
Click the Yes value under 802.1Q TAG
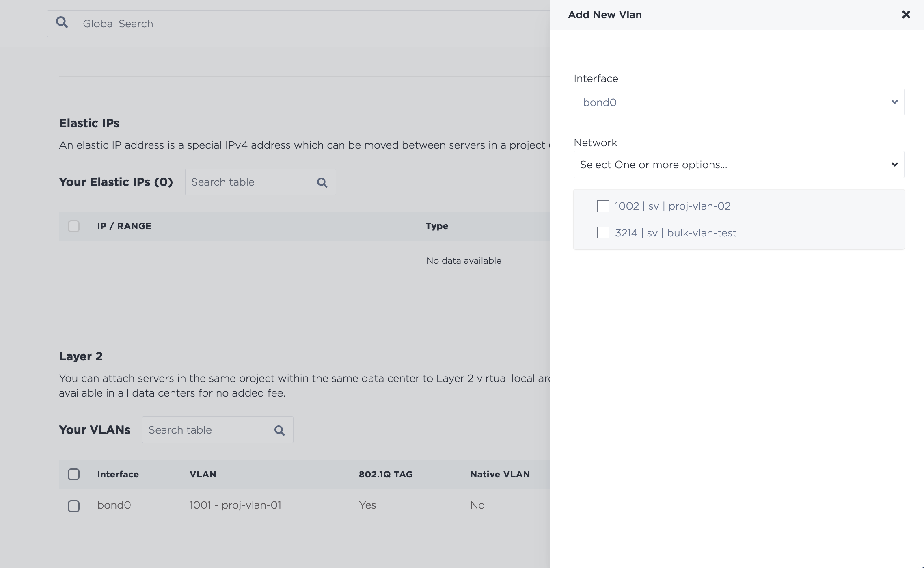coord(367,505)
